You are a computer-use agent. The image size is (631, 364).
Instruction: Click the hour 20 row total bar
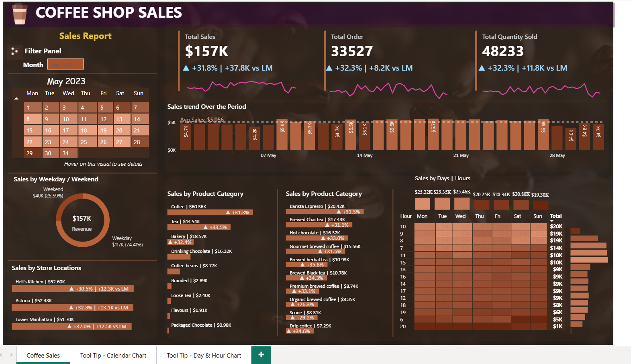pyautogui.click(x=571, y=331)
